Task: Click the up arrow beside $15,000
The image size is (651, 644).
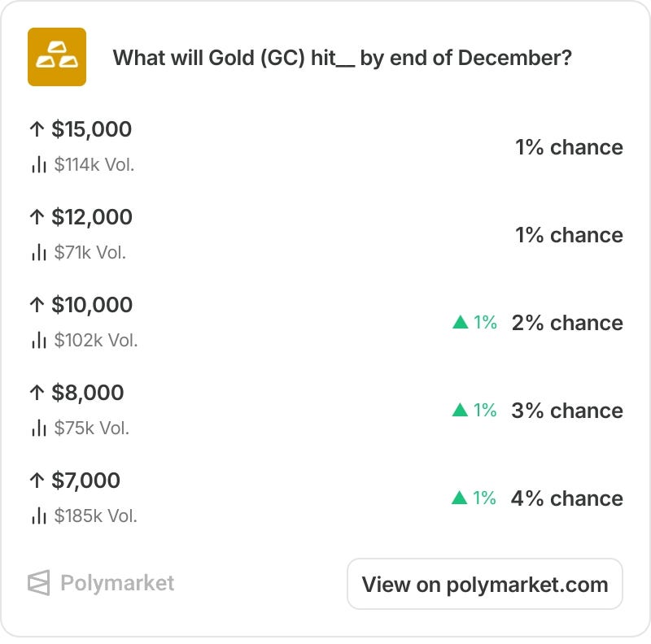Action: (x=37, y=129)
